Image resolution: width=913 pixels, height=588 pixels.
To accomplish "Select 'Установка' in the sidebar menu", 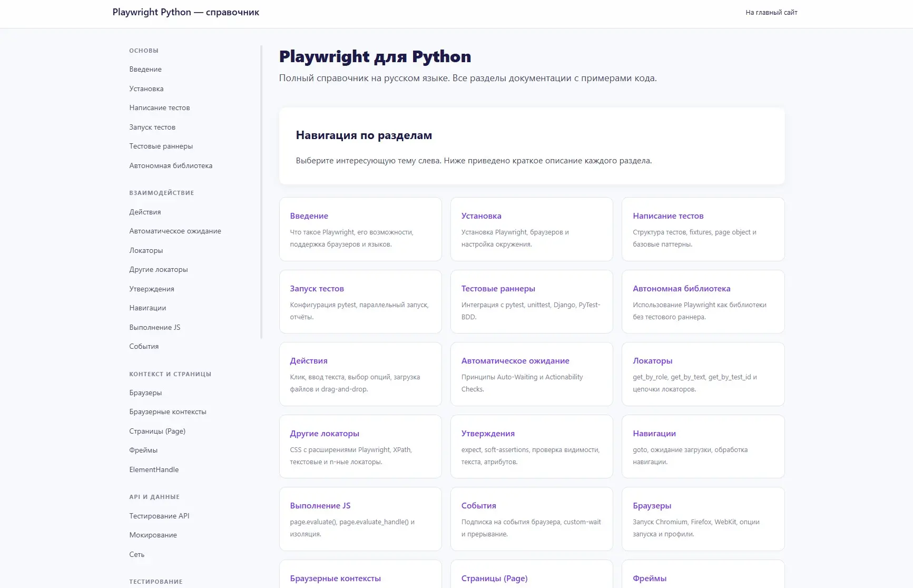I will tap(146, 89).
